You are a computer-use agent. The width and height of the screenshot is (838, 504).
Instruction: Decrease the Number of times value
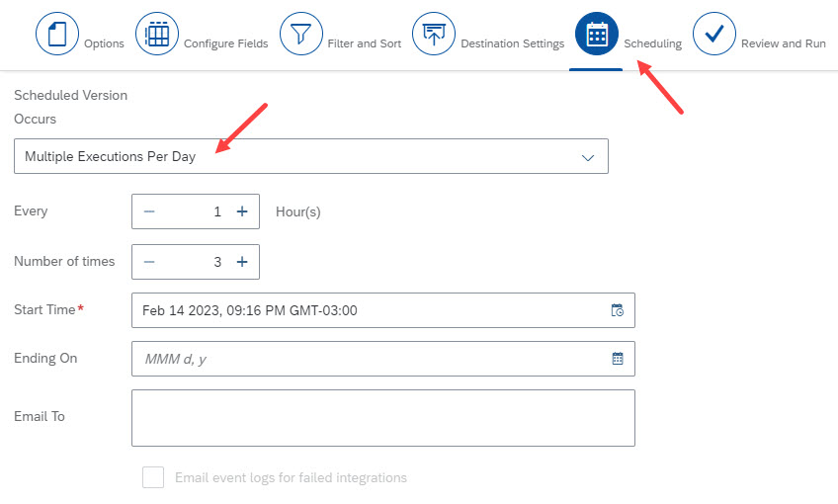149,262
